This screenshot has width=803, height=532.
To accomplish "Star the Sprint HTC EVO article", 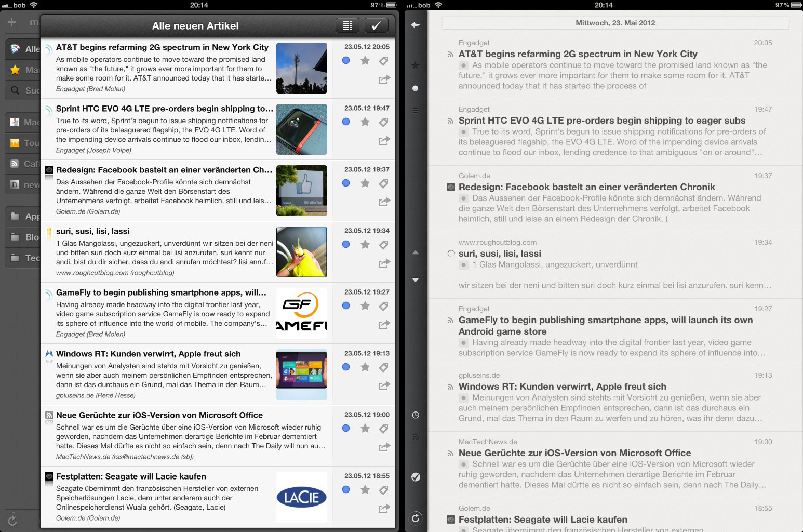I will pos(365,122).
